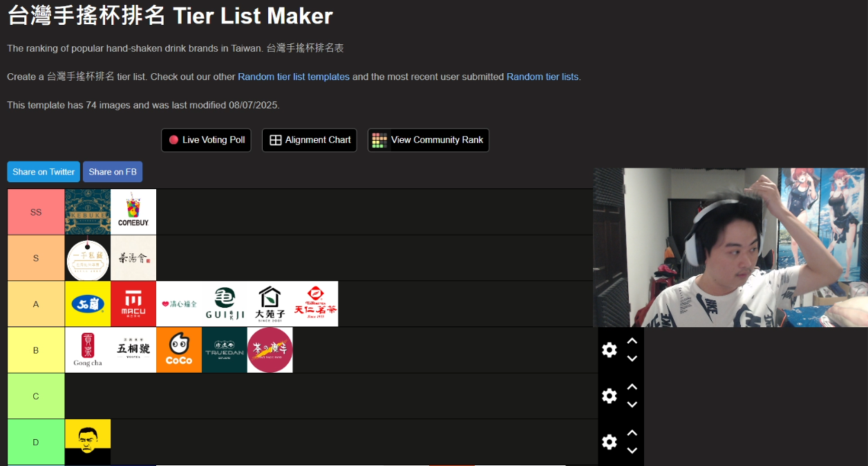
Task: Move B tier row up with arrow
Action: [x=632, y=341]
